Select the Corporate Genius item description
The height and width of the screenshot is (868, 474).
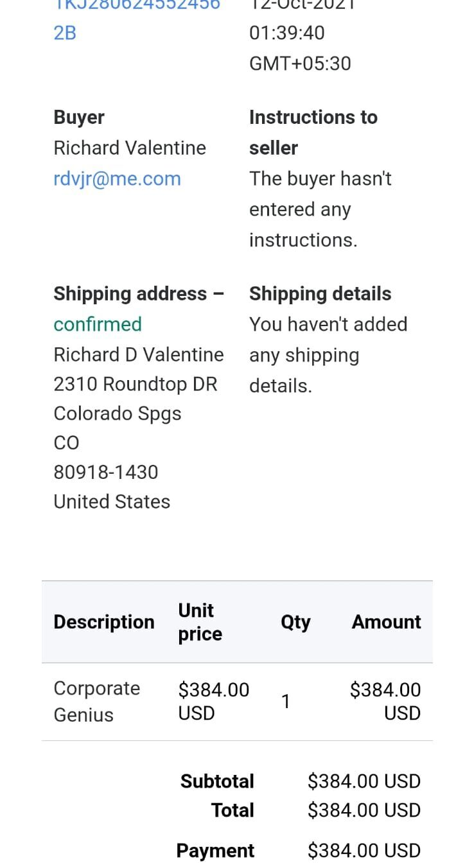(96, 701)
